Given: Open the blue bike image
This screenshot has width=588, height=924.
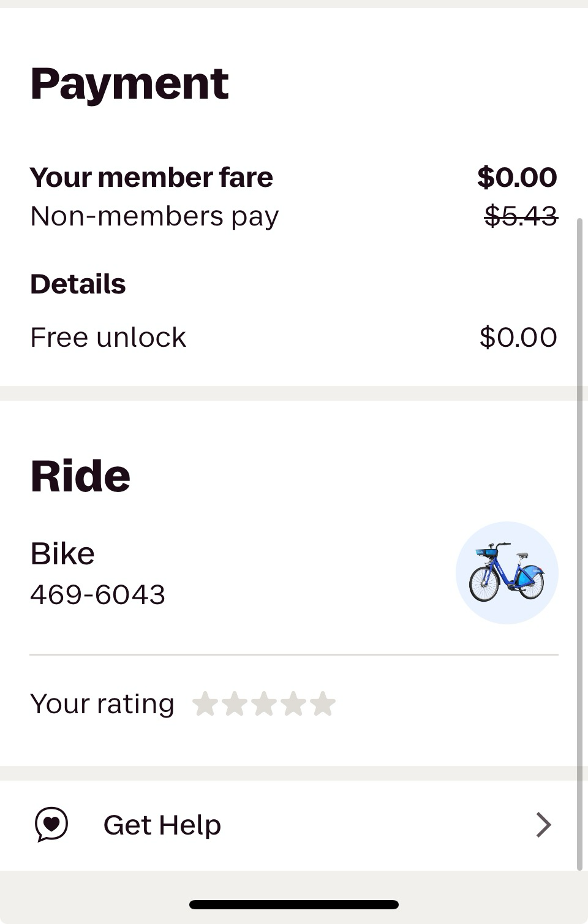Looking at the screenshot, I should [507, 573].
